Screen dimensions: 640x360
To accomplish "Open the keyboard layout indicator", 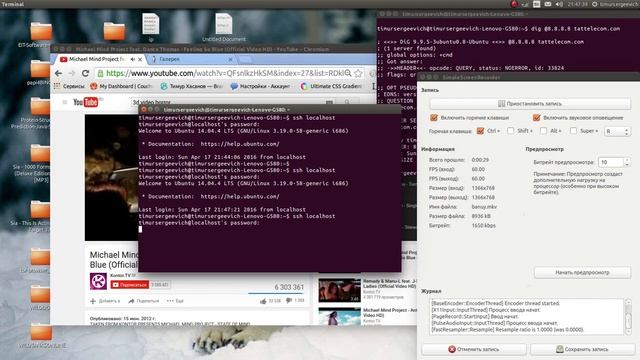I will tap(536, 4).
